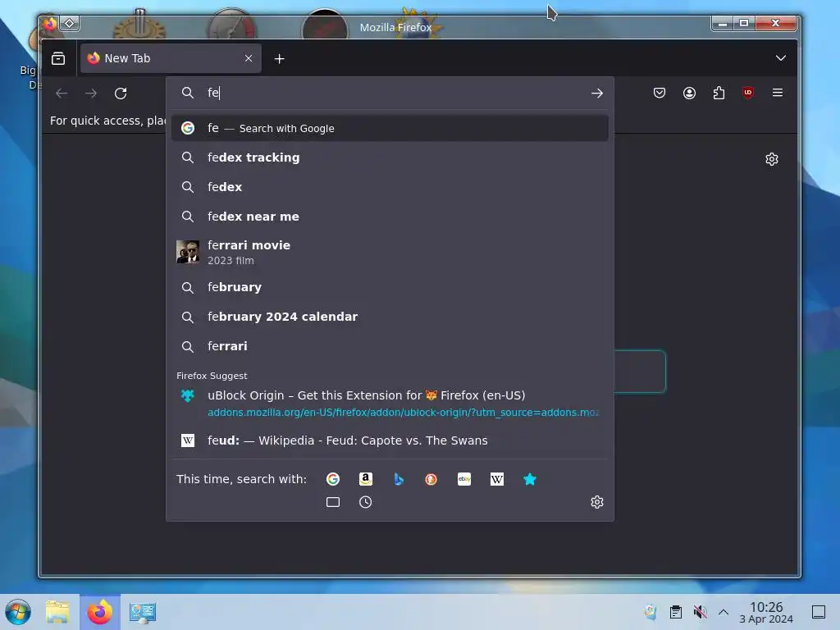Select the New Tab tab
The width and height of the screenshot is (840, 630).
tap(171, 58)
